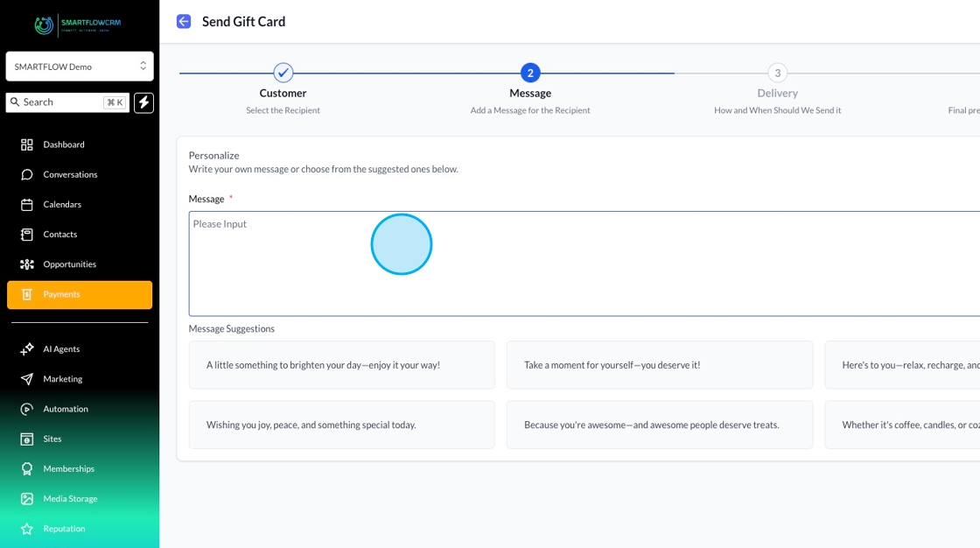Image resolution: width=980 pixels, height=548 pixels.
Task: Open the Automation section
Action: point(66,409)
